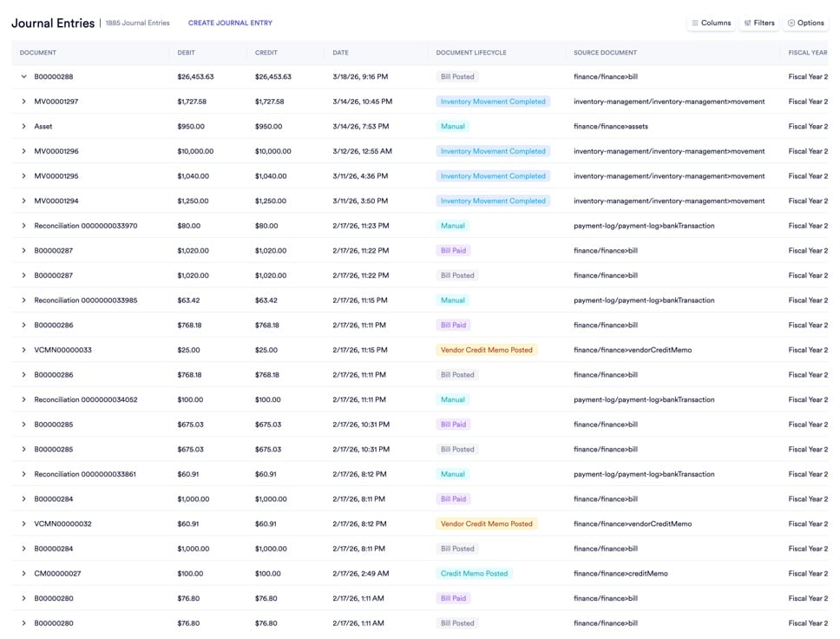Click the Source Document column header

pyautogui.click(x=606, y=53)
